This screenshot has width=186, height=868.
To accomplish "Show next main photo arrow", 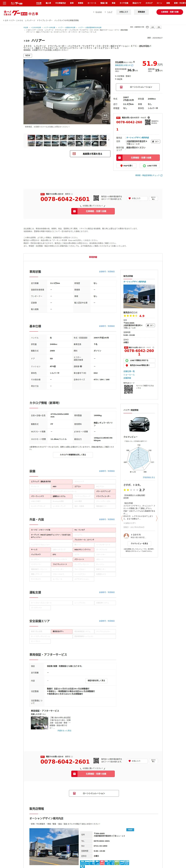I will tap(107, 92).
